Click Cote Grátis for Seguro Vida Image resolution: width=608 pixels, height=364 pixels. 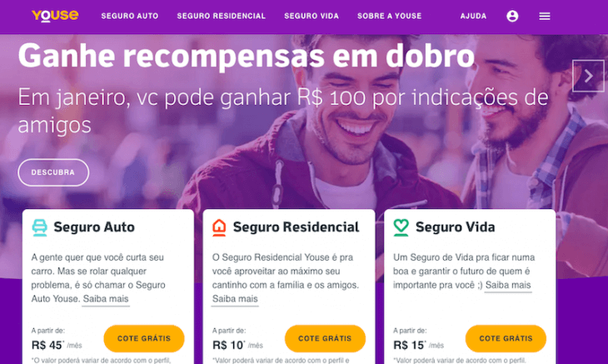click(506, 338)
